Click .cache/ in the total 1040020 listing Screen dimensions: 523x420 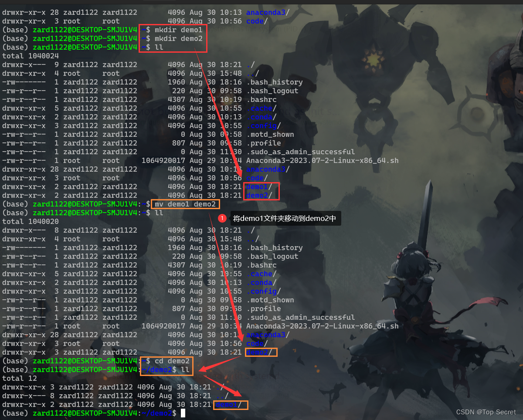[x=261, y=274]
